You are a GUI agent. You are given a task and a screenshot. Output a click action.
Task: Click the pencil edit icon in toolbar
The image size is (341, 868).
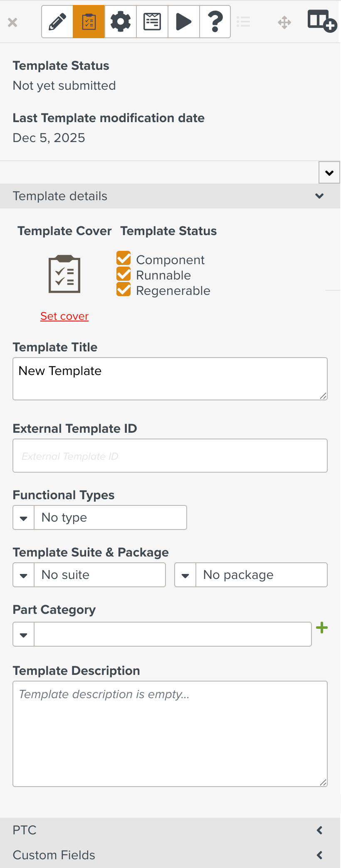(57, 22)
